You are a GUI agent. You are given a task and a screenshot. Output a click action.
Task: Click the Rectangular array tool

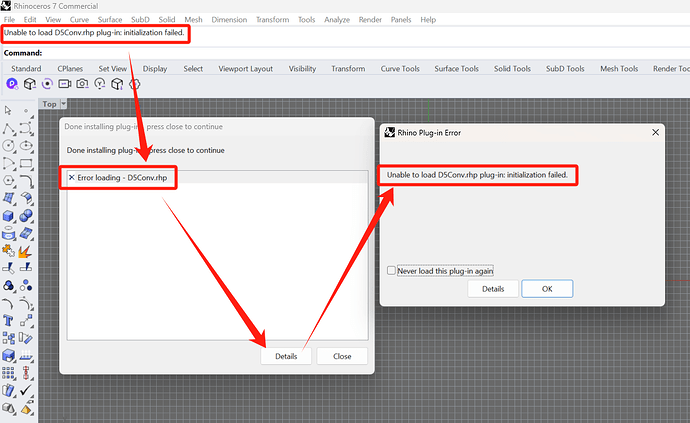[x=8, y=373]
